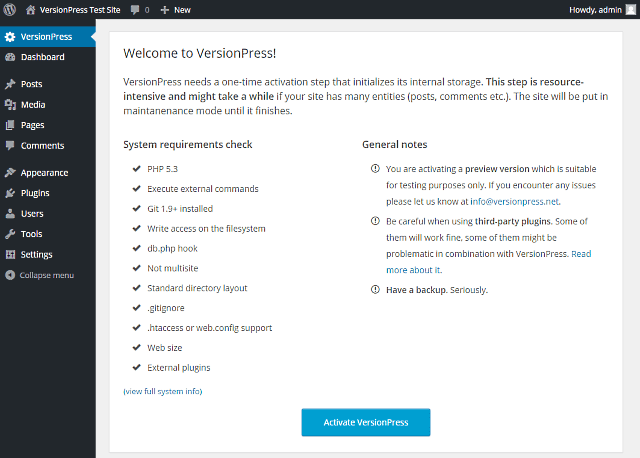Open the Settings menu item
Viewport: 640px width, 458px height.
[x=36, y=254]
